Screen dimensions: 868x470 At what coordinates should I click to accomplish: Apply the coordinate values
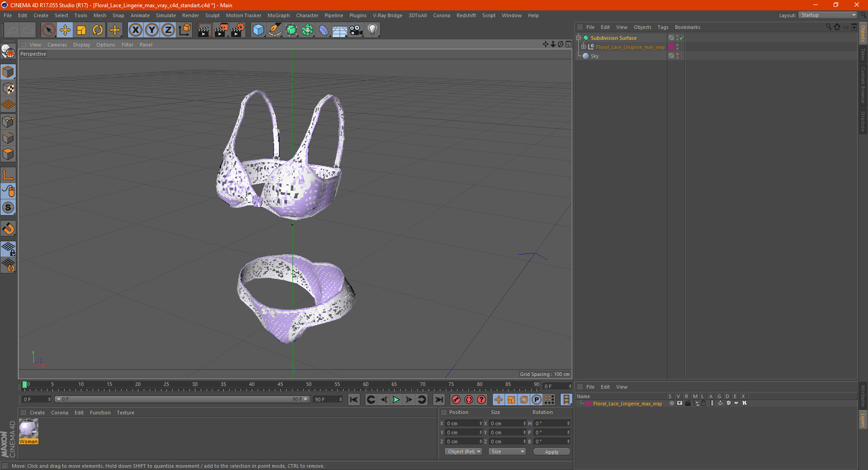click(552, 452)
